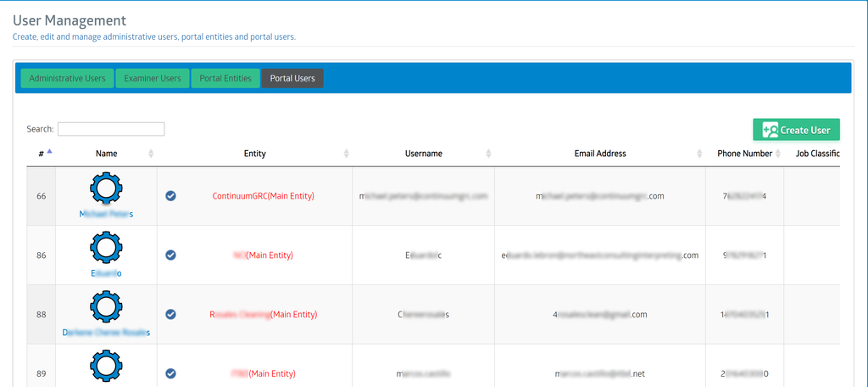The width and height of the screenshot is (868, 387).
Task: Sort the table by the # column
Action: (42, 154)
